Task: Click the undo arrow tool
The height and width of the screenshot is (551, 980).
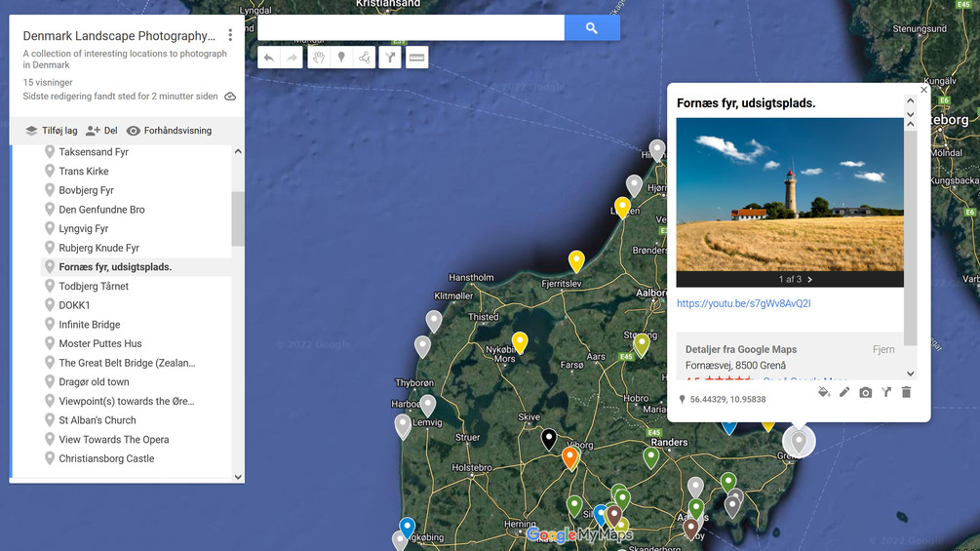Action: coord(269,59)
